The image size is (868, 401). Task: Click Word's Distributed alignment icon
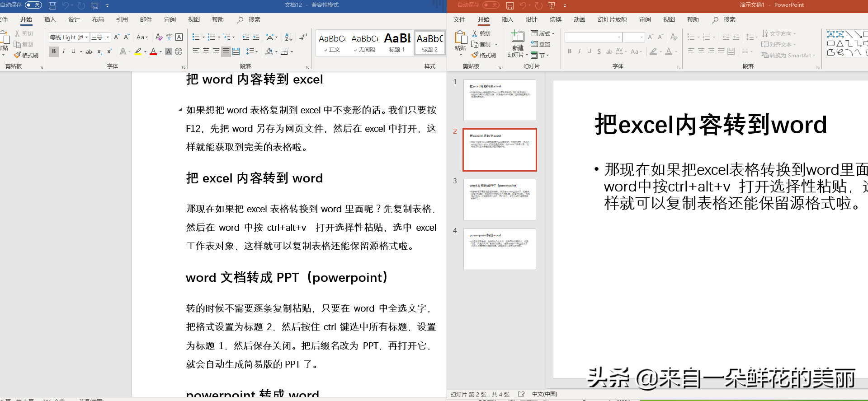pyautogui.click(x=236, y=51)
